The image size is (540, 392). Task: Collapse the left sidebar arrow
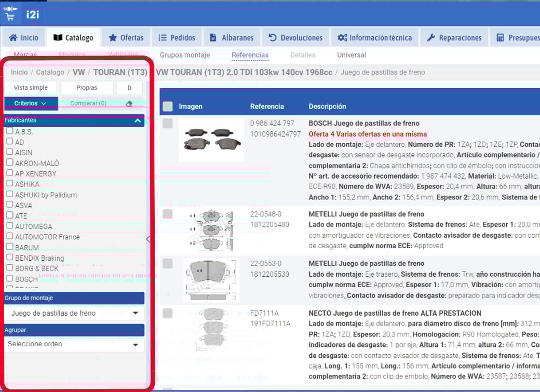tap(148, 239)
